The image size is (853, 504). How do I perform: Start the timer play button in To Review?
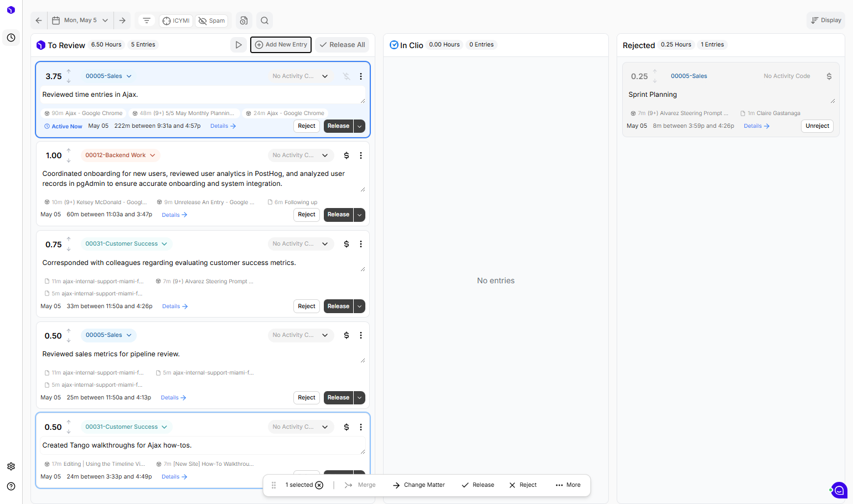[239, 45]
